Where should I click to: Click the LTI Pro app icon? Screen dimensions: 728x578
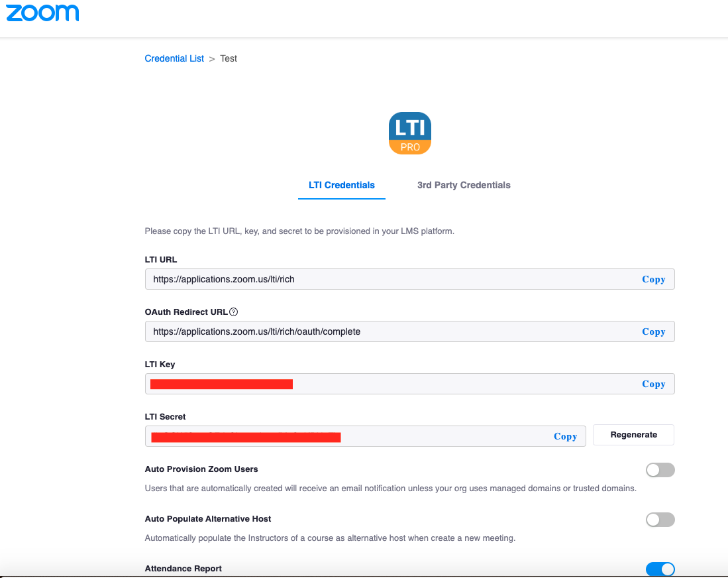(410, 133)
